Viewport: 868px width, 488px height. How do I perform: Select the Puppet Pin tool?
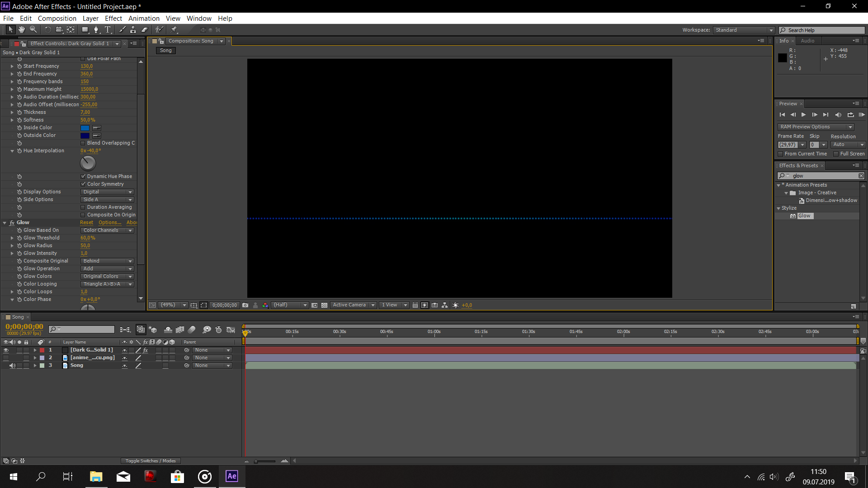pos(174,30)
